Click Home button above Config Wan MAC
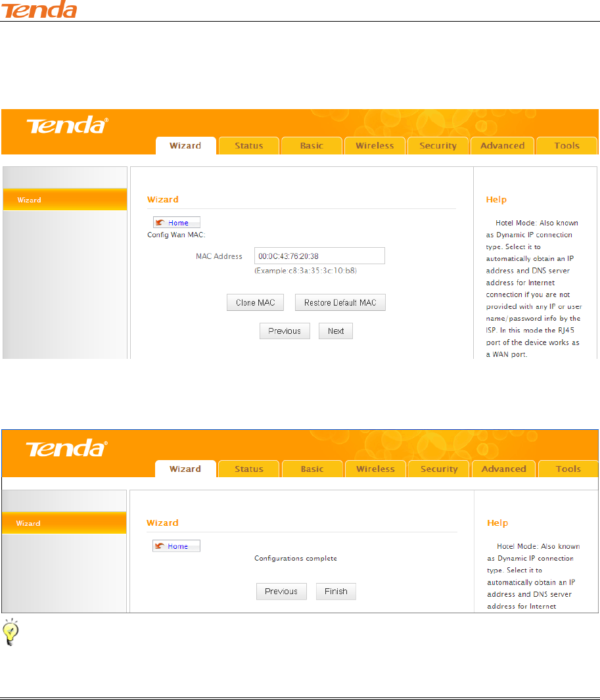The image size is (600, 700). point(177,222)
